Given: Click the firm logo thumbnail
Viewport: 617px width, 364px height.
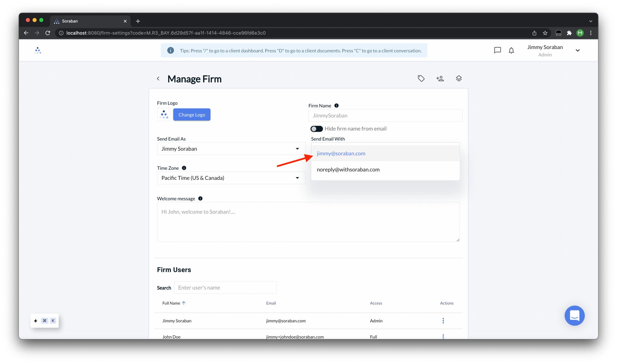Looking at the screenshot, I should point(164,115).
